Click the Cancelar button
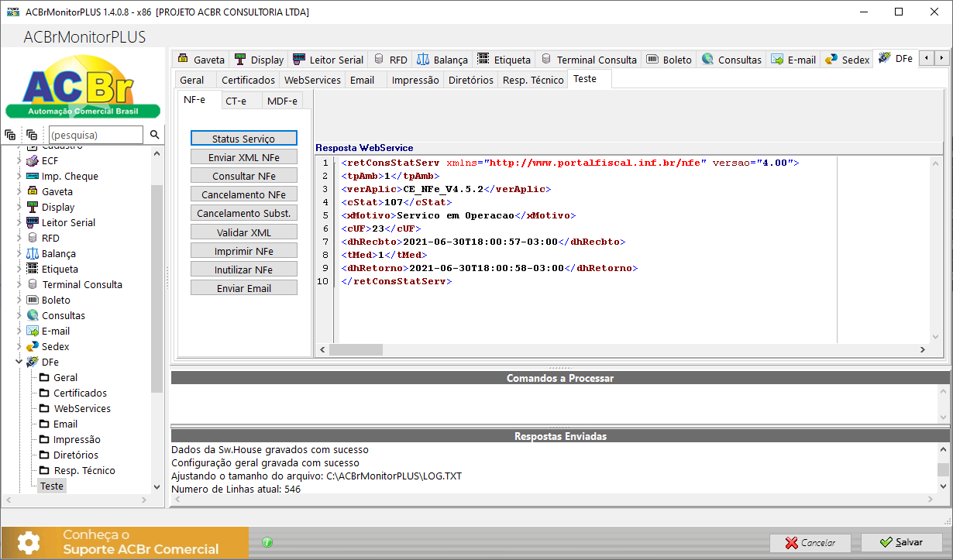This screenshot has height=560, width=953. pos(810,542)
